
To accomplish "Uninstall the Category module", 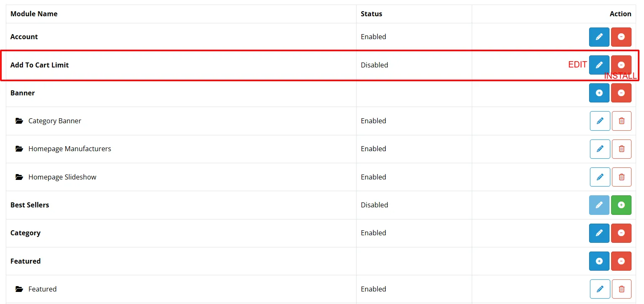I will [621, 233].
